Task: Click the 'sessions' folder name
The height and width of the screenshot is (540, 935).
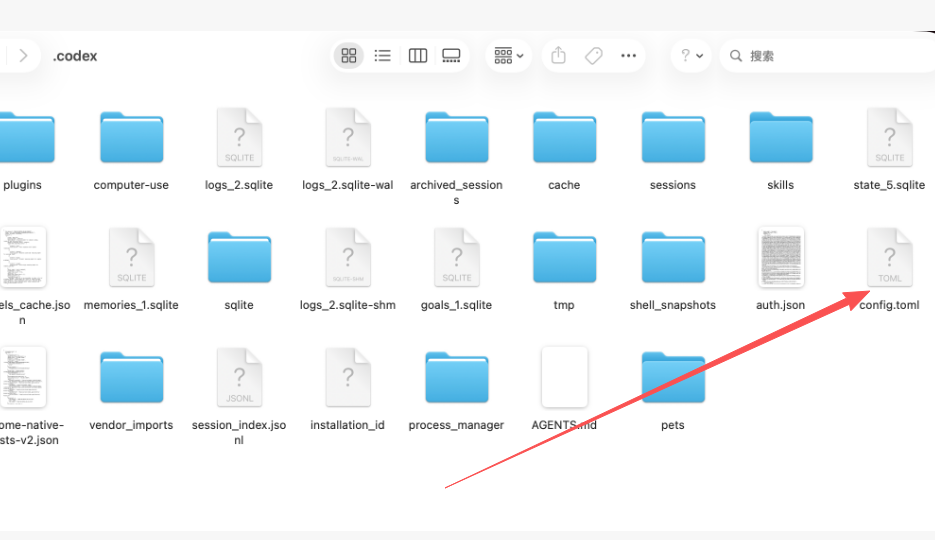Action: 673,185
